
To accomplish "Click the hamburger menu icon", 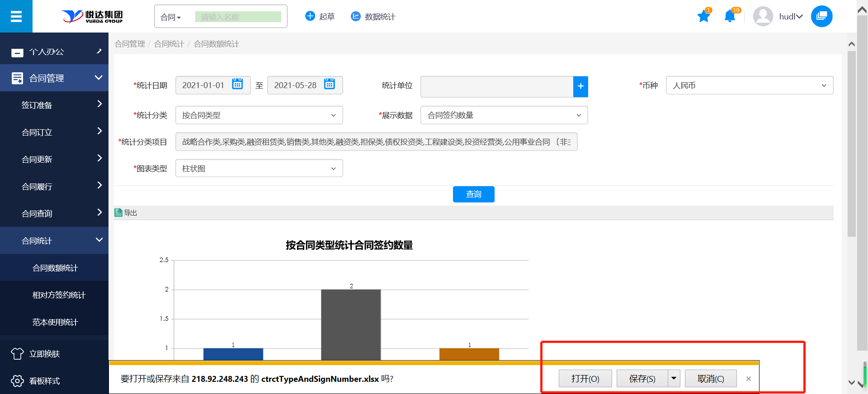I will click(16, 17).
